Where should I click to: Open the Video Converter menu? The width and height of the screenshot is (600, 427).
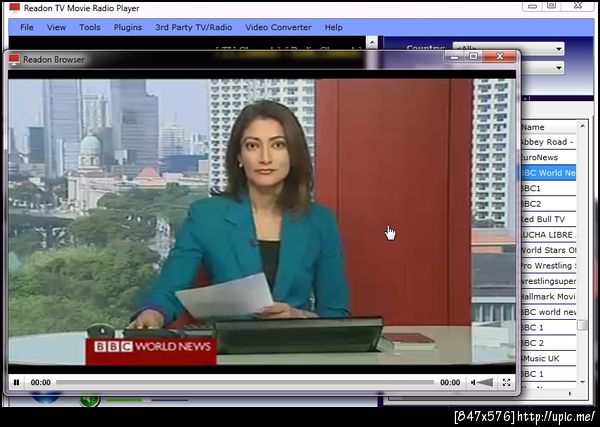[x=279, y=27]
